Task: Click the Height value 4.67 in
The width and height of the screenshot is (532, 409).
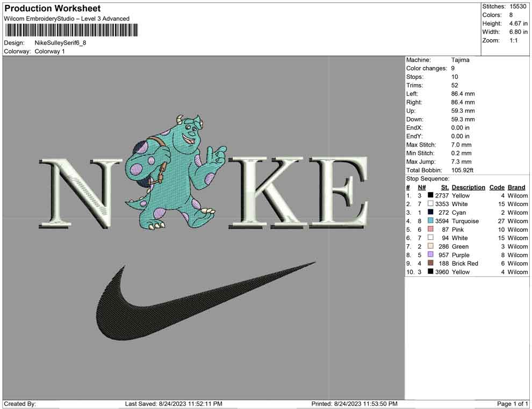Action: [518, 24]
